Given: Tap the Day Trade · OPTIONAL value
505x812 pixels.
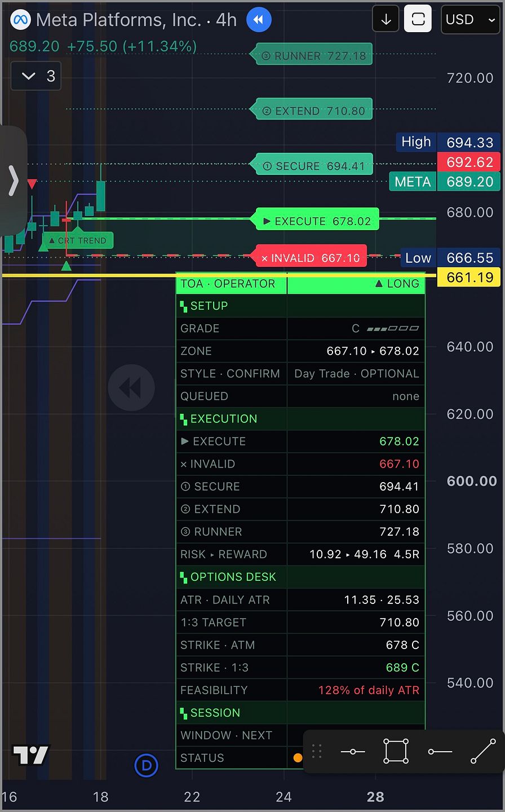Looking at the screenshot, I should point(357,374).
